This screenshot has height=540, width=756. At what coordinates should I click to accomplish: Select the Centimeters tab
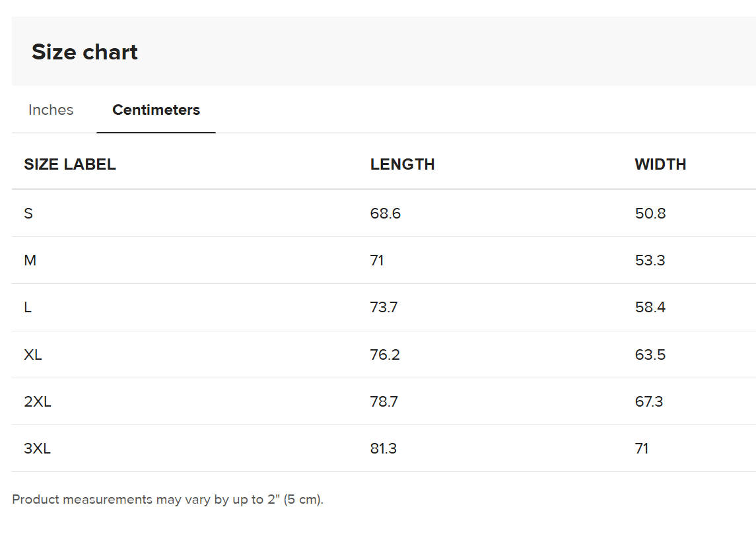[x=156, y=110]
